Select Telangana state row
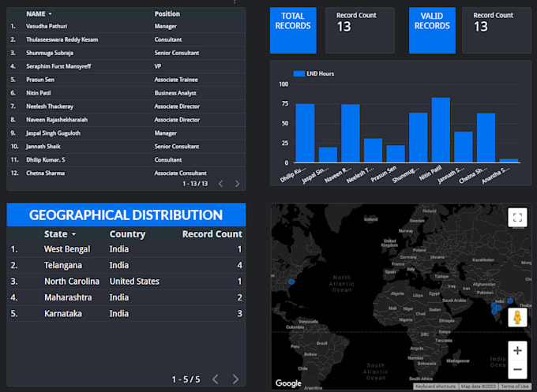The image size is (537, 392). [x=126, y=266]
